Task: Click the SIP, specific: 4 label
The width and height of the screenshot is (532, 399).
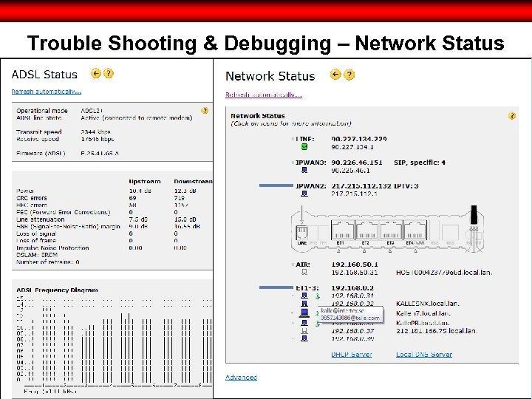Action: click(x=420, y=162)
